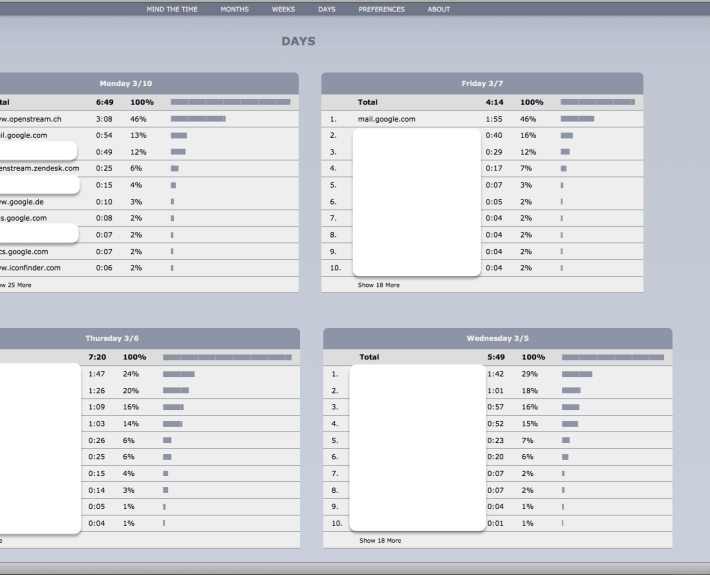Viewport: 710px width, 575px height.
Task: Click www.iconfinder.com in Monday 3/10 list
Action: [x=28, y=268]
